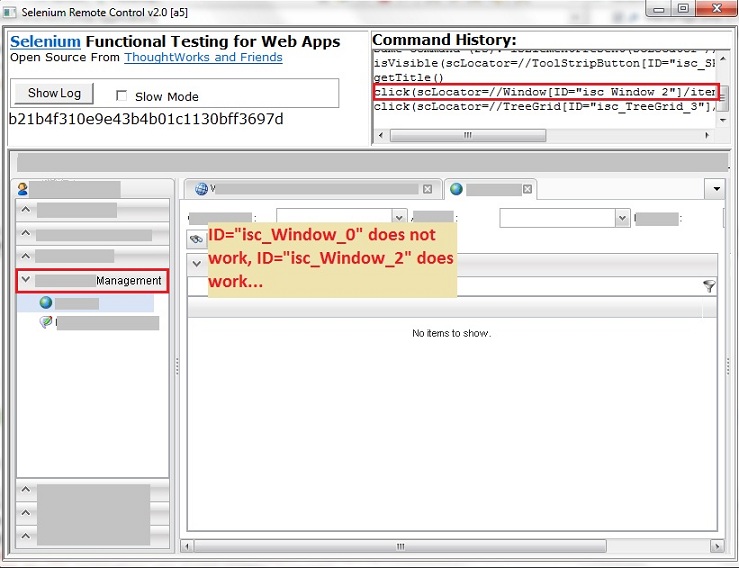Image resolution: width=739 pixels, height=568 pixels.
Task: Select the shield item under Management
Action: (46, 323)
